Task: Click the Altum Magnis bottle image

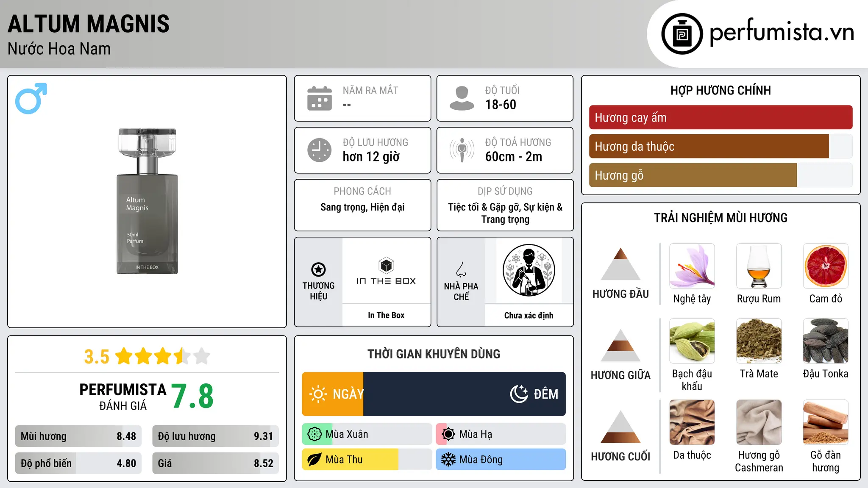Action: (147, 201)
